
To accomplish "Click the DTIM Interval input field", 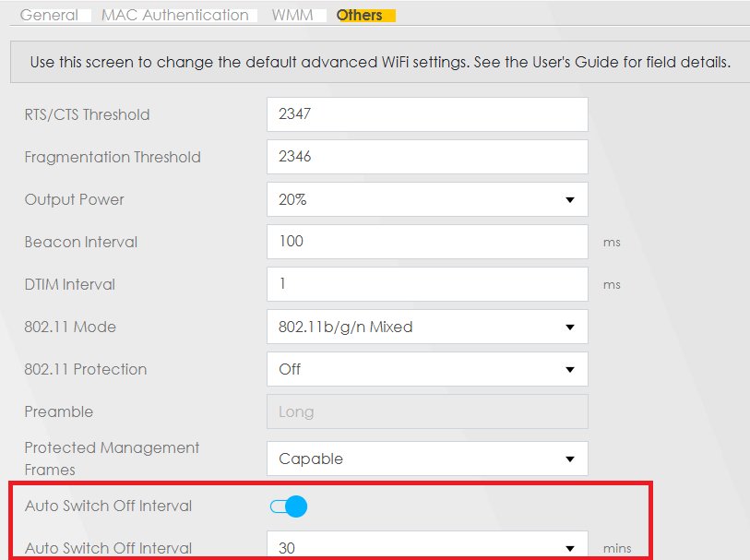I will click(x=427, y=284).
